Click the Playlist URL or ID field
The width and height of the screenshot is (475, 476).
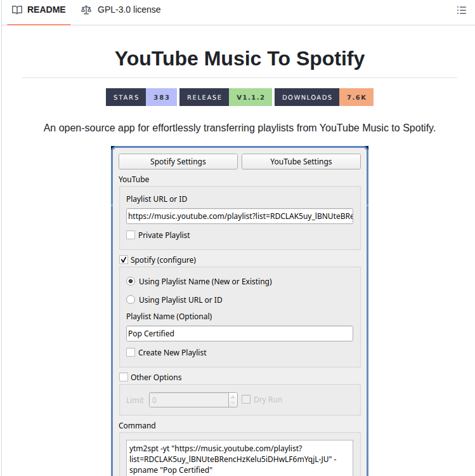coord(240,216)
